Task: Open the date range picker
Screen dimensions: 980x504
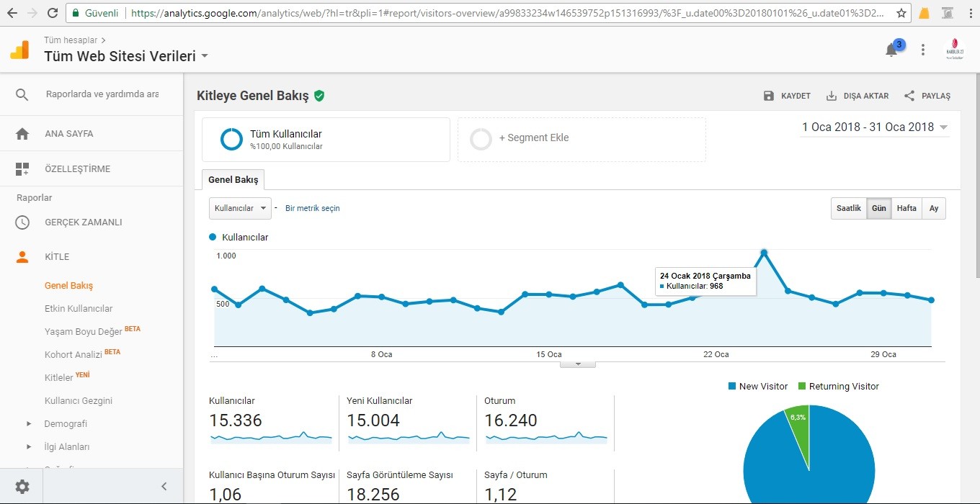Action: (x=875, y=127)
